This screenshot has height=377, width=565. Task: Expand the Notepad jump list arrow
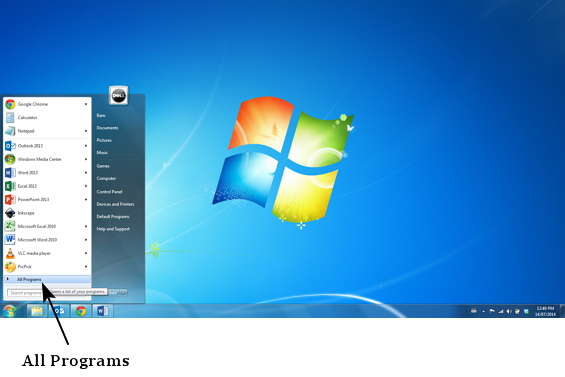(x=86, y=131)
